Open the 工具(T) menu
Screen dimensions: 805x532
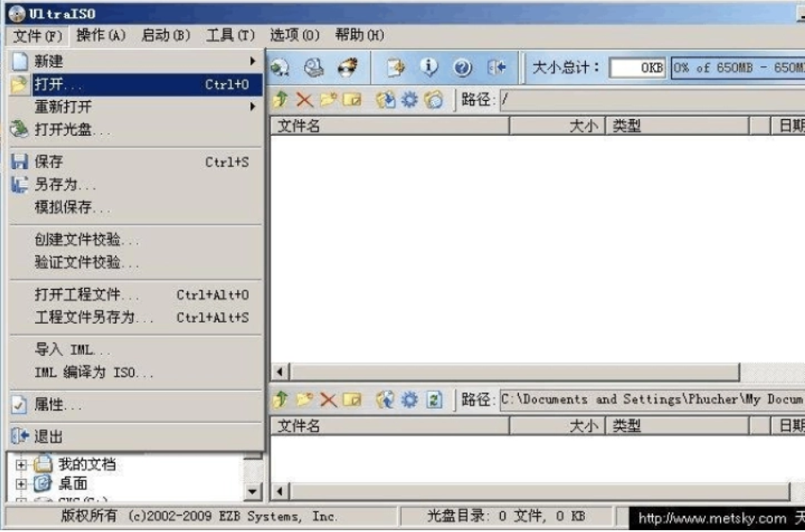coord(230,35)
